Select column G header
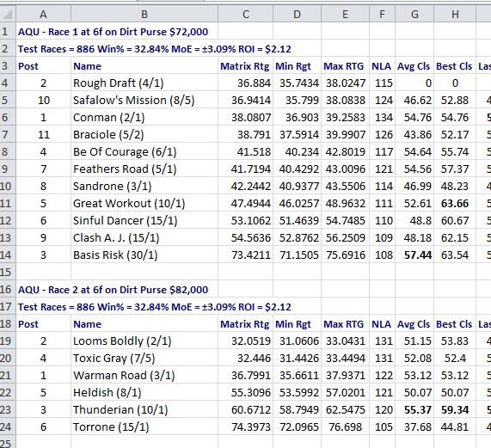 coord(414,14)
